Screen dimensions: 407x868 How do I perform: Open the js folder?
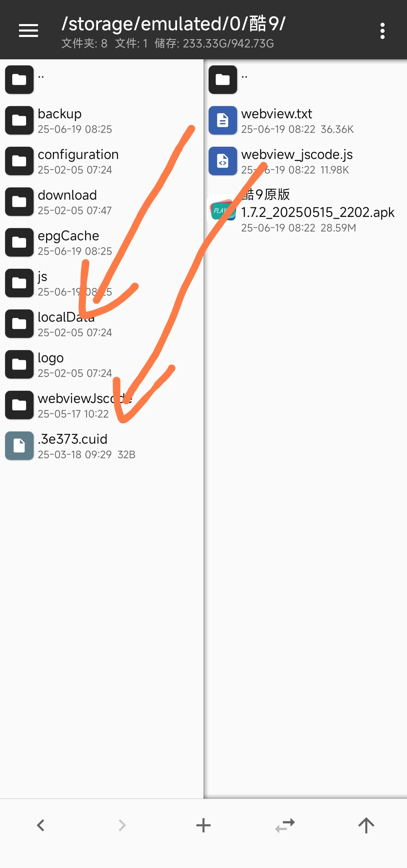(x=102, y=283)
